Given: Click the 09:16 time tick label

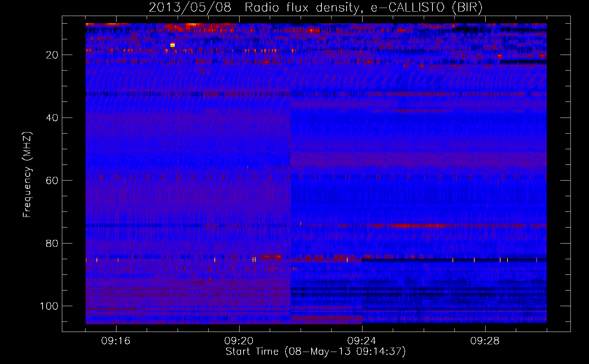Looking at the screenshot, I should pos(116,341).
